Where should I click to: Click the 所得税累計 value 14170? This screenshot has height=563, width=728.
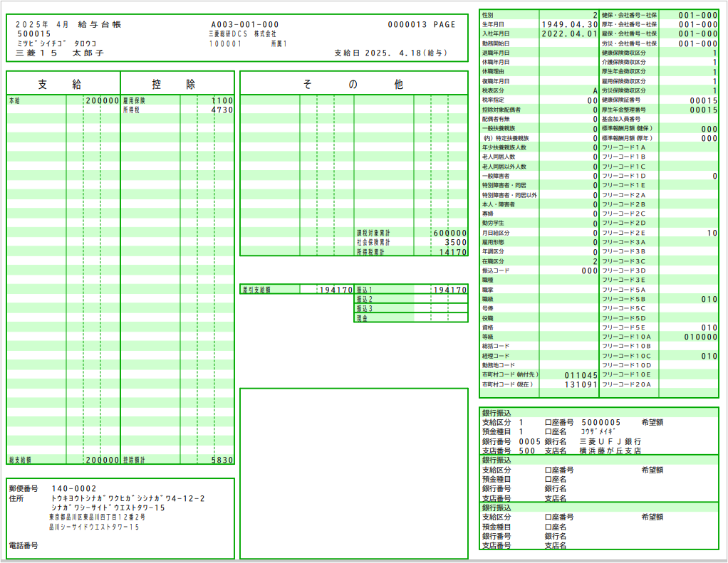point(452,252)
